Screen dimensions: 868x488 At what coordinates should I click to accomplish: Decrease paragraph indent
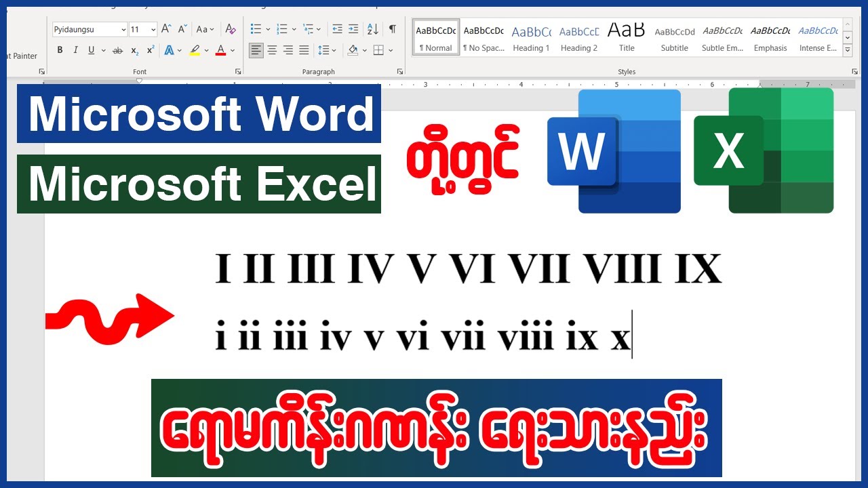point(337,29)
